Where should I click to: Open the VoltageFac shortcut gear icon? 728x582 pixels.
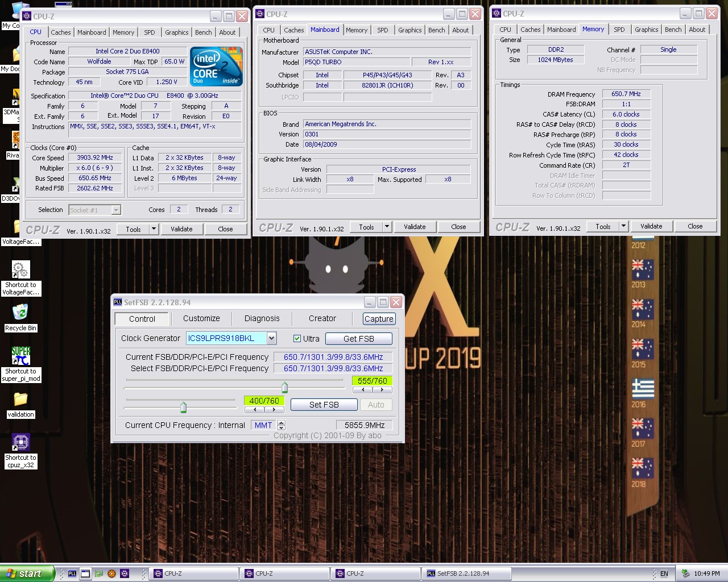tap(20, 270)
